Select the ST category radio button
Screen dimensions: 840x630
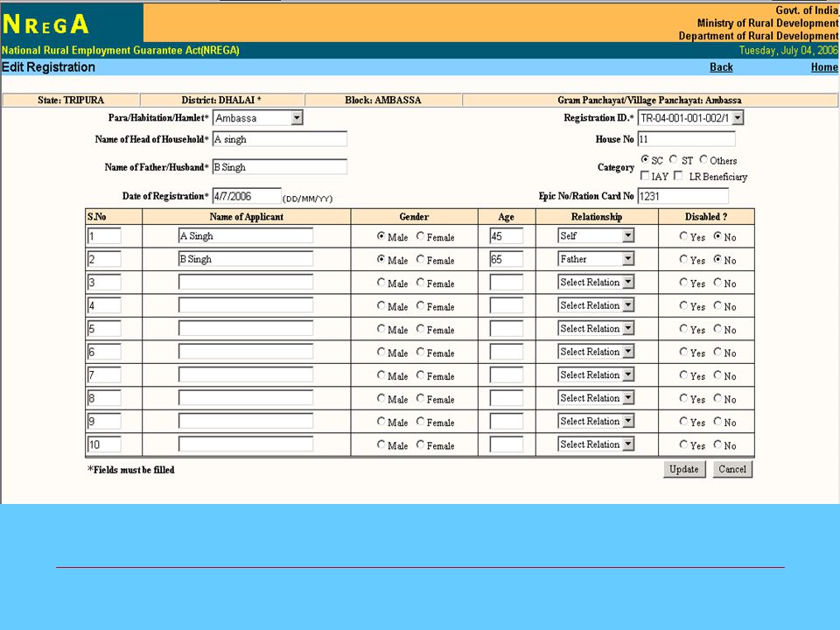click(x=674, y=159)
